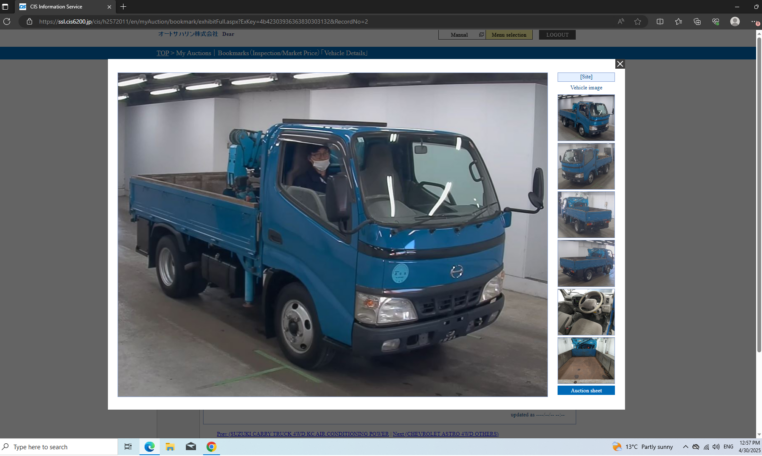
Task: Click the ENG language indicator
Action: [728, 447]
